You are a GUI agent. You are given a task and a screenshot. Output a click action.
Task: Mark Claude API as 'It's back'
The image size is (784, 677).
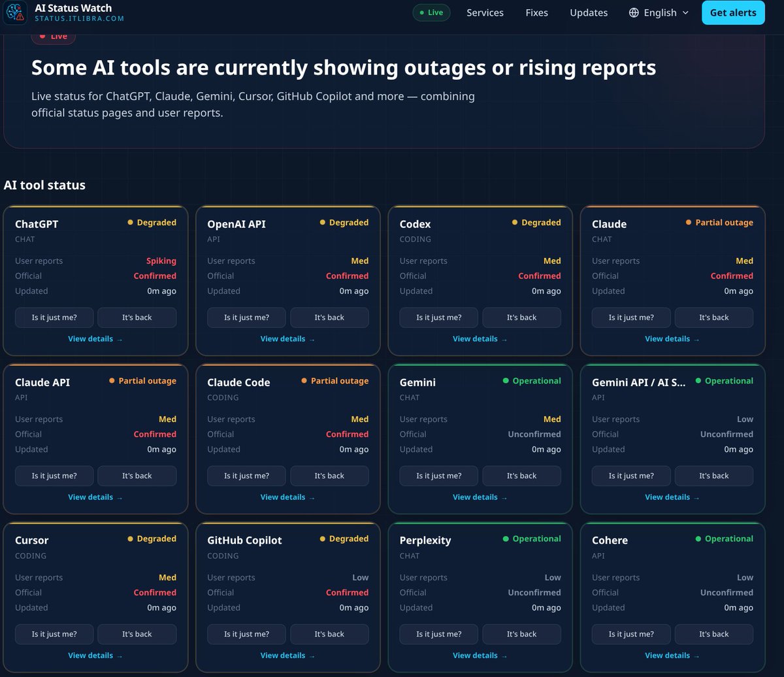coord(137,476)
